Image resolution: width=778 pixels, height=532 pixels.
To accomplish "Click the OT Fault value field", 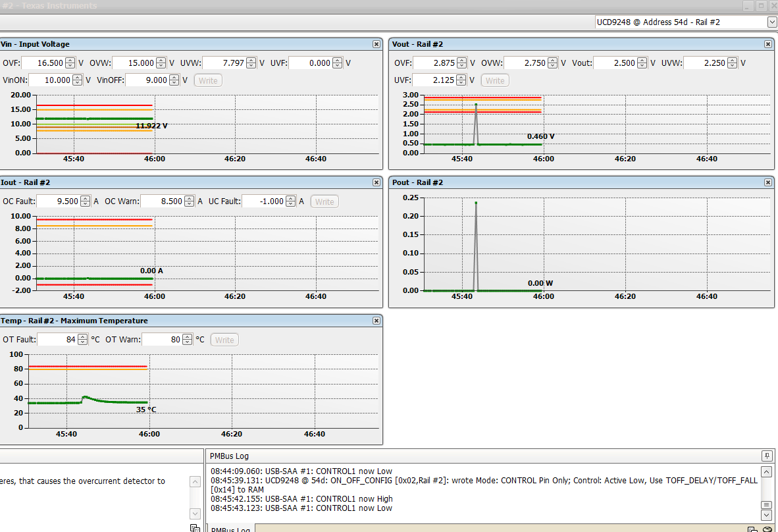I will (x=57, y=340).
